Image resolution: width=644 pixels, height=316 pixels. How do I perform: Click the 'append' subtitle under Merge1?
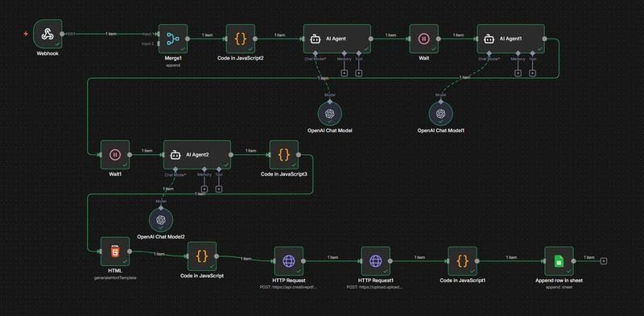173,65
